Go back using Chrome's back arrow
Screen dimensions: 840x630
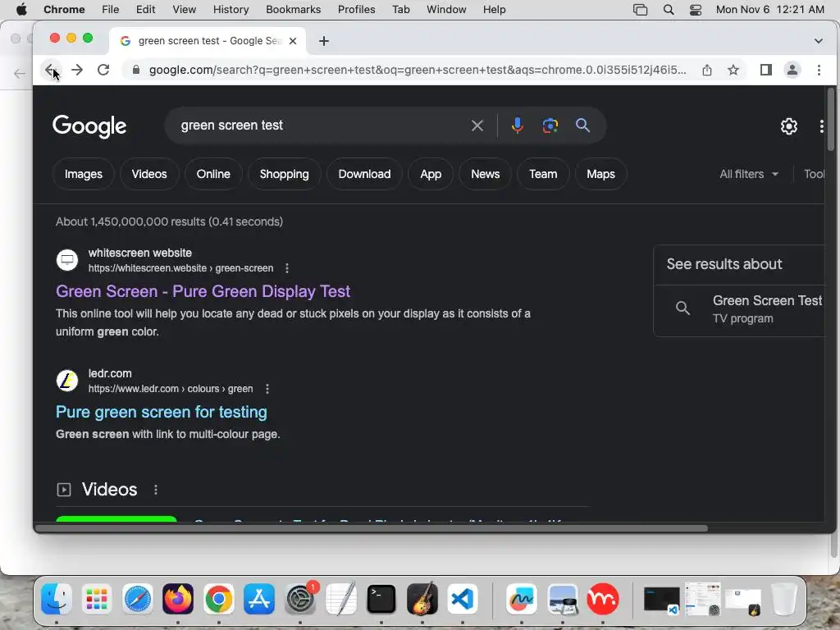(x=50, y=70)
